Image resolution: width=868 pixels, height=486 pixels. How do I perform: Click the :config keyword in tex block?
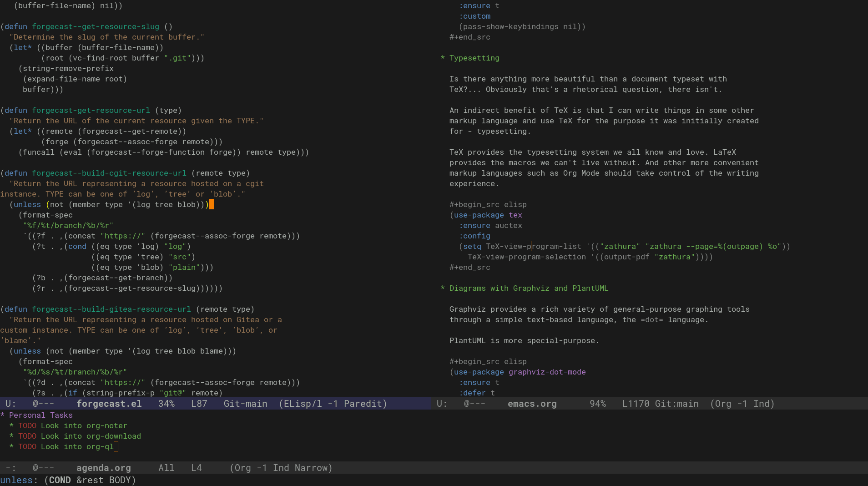tap(474, 236)
